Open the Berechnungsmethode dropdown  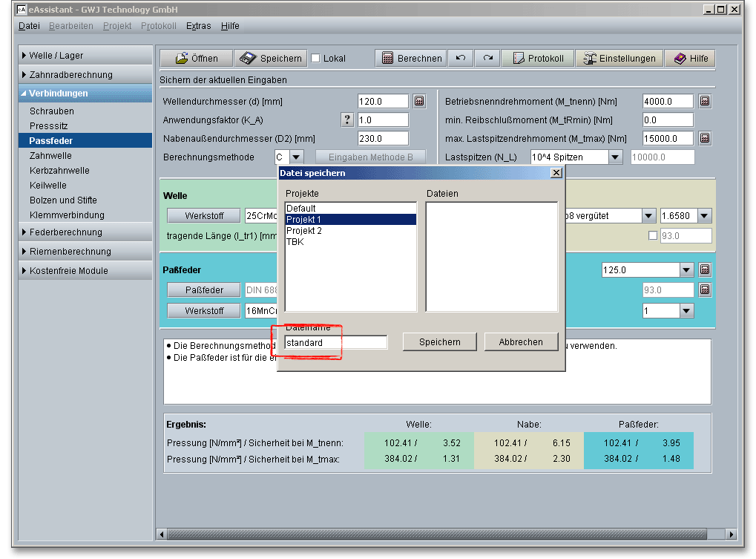tap(296, 157)
